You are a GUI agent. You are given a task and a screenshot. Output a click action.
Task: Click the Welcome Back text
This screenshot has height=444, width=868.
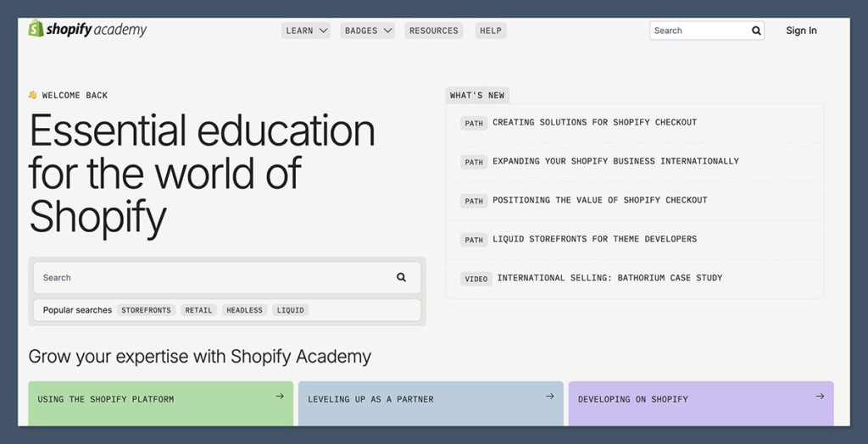(x=75, y=95)
